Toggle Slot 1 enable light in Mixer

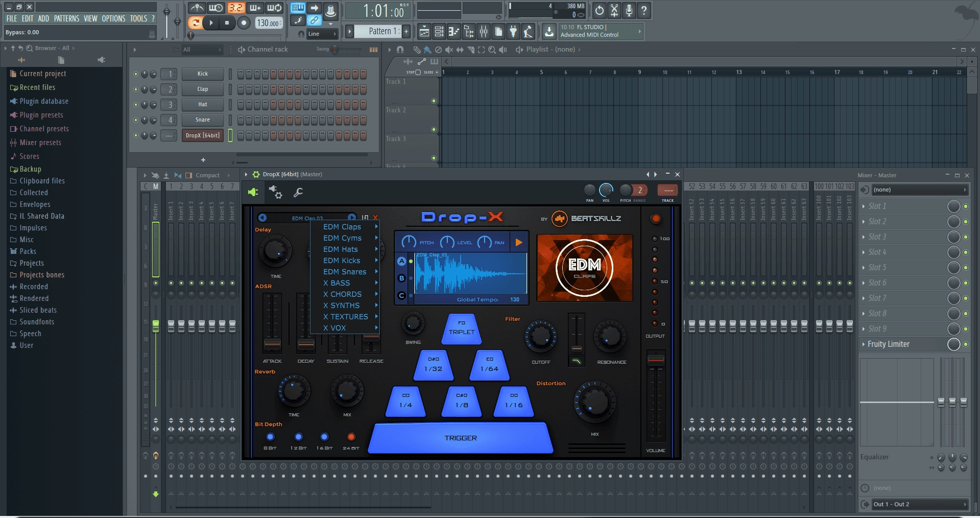click(966, 206)
